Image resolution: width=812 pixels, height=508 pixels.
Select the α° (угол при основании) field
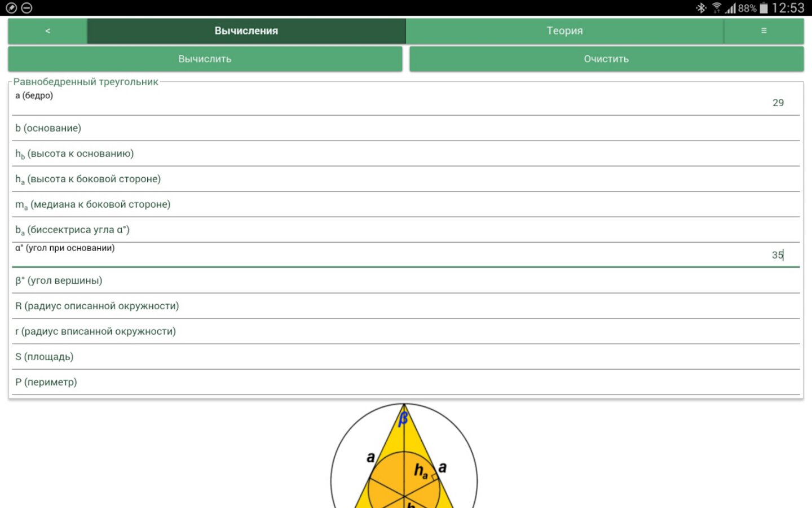coord(406,255)
